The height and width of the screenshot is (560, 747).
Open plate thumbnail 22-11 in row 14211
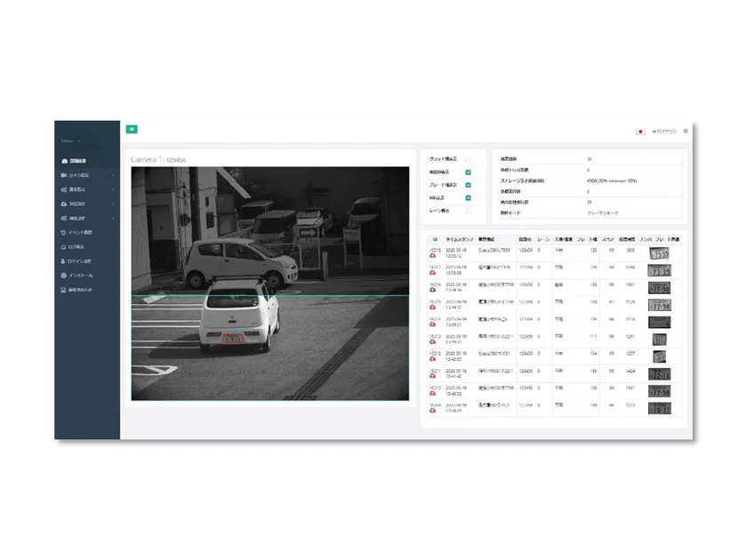point(659,374)
